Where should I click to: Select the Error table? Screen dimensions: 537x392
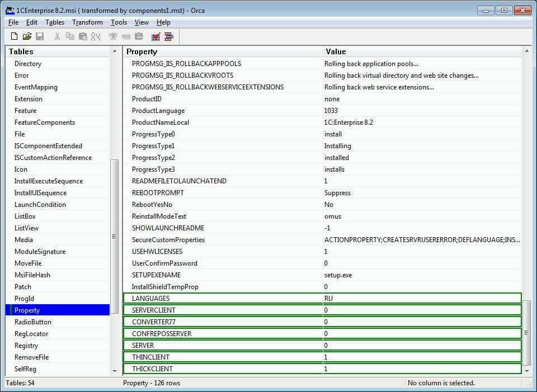point(22,75)
